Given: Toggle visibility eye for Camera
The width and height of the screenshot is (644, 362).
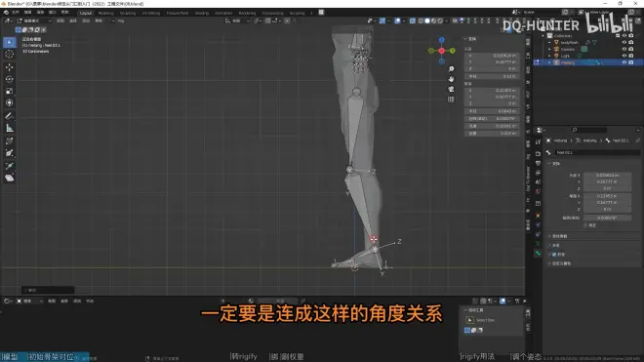Looking at the screenshot, I should coord(624,49).
